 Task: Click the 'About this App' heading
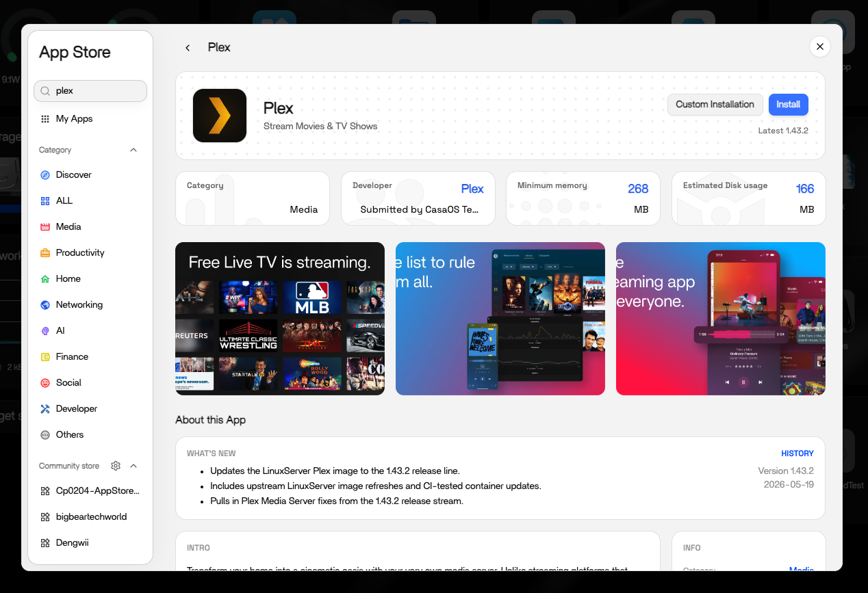pyautogui.click(x=210, y=420)
